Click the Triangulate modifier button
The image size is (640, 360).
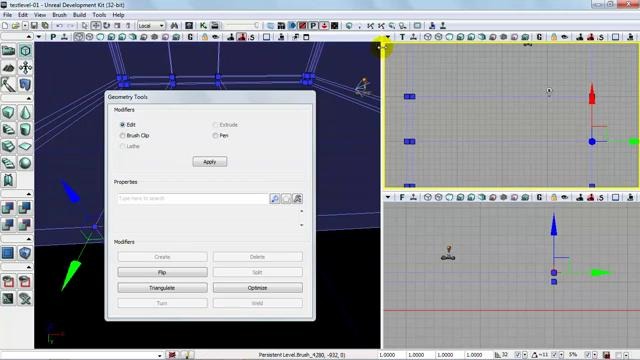pos(162,288)
